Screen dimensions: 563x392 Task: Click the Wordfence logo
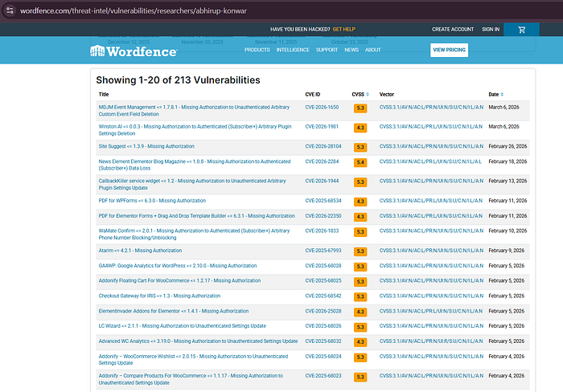pos(134,51)
